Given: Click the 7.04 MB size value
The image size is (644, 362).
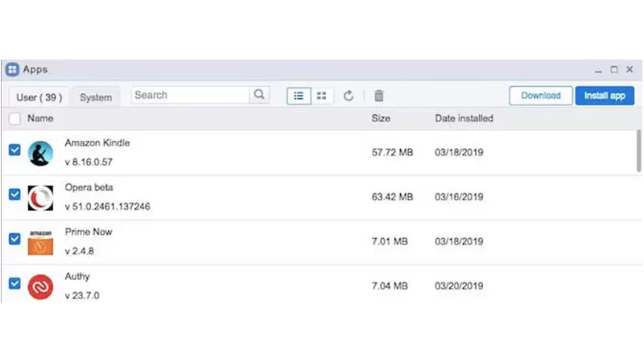Looking at the screenshot, I should [x=390, y=286].
